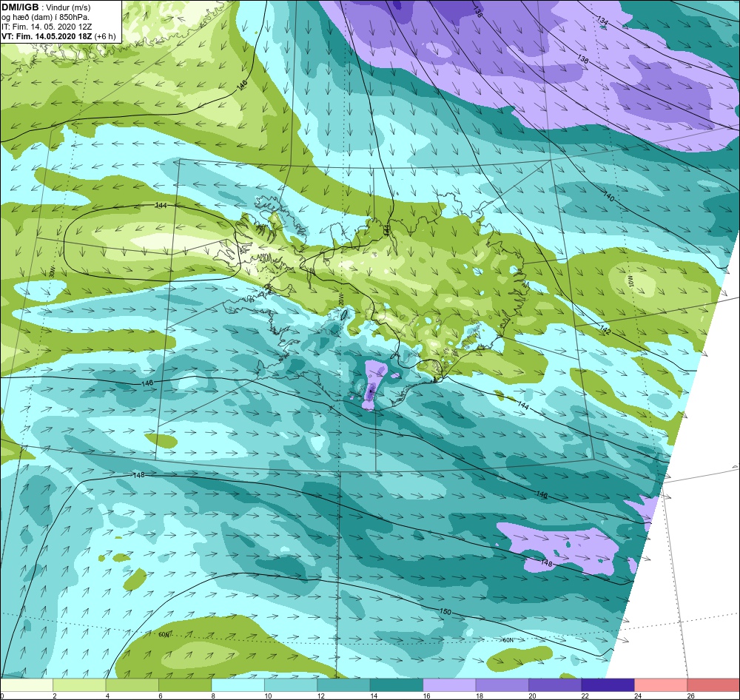Click the 20W longitude label

pos(340,300)
